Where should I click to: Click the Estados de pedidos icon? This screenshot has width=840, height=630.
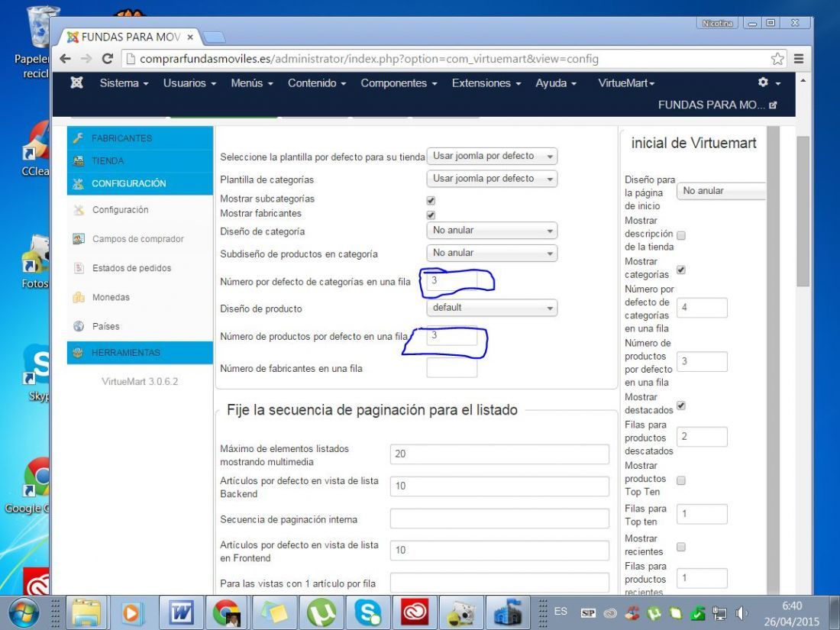tap(79, 268)
